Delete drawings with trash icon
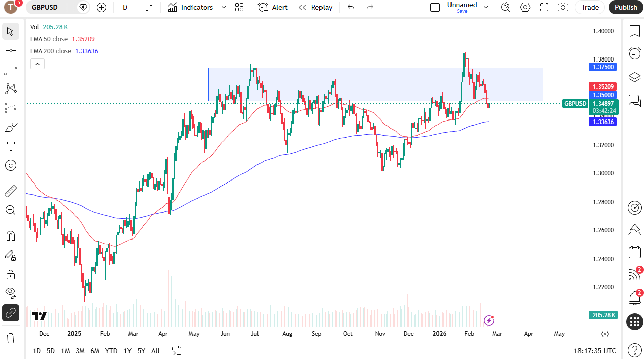 (10, 338)
